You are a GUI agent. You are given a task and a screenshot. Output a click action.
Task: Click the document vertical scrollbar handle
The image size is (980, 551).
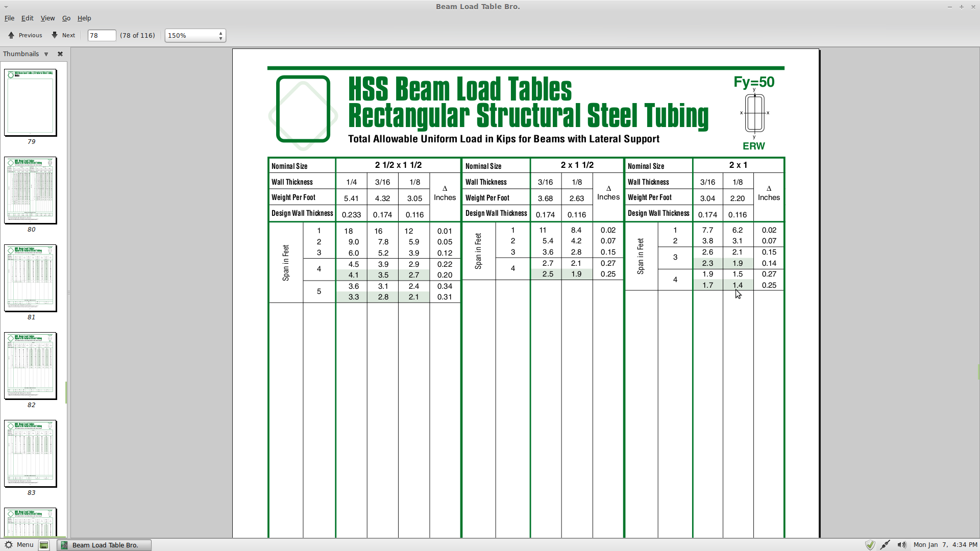(978, 371)
